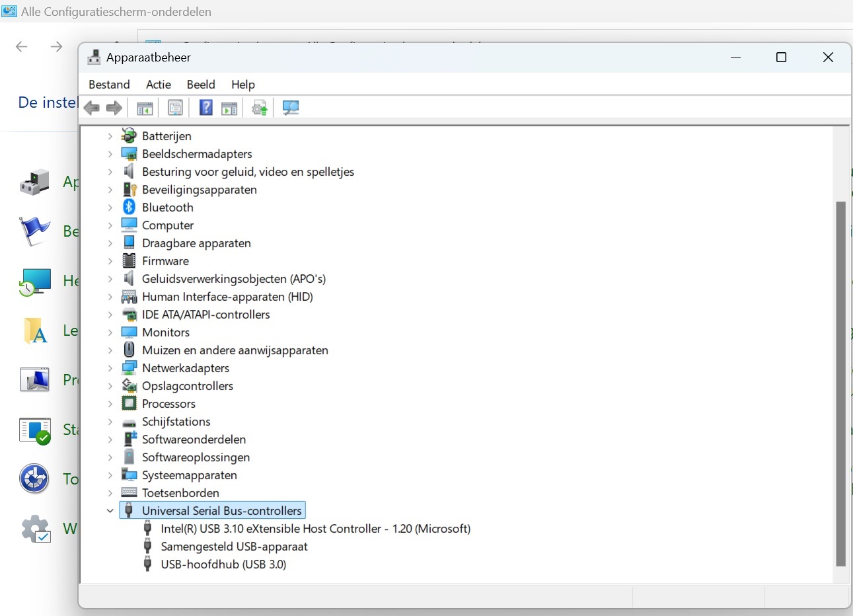
Task: Click the Batterijen category icon
Action: [130, 136]
